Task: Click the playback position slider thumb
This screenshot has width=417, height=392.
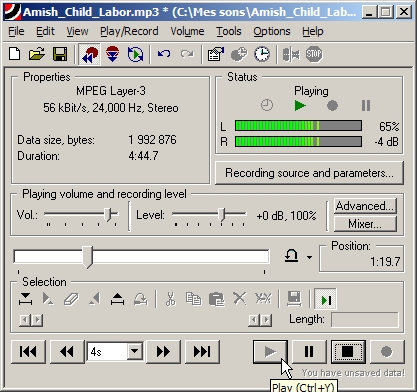Action: click(x=88, y=257)
